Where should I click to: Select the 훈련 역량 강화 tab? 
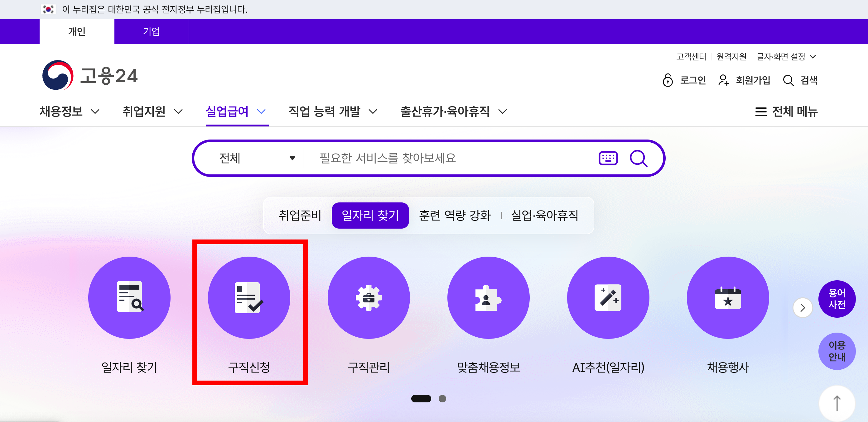click(455, 216)
